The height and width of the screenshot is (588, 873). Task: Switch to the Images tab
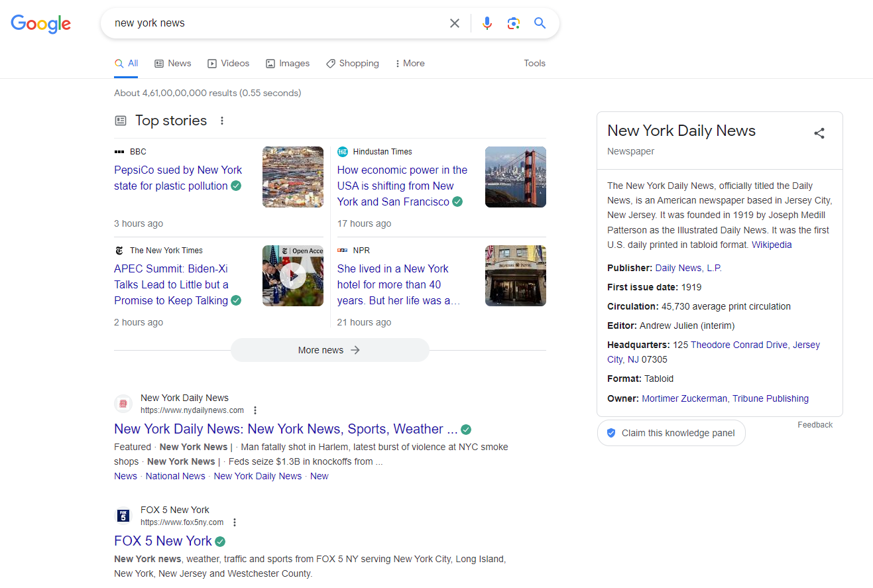click(x=288, y=64)
